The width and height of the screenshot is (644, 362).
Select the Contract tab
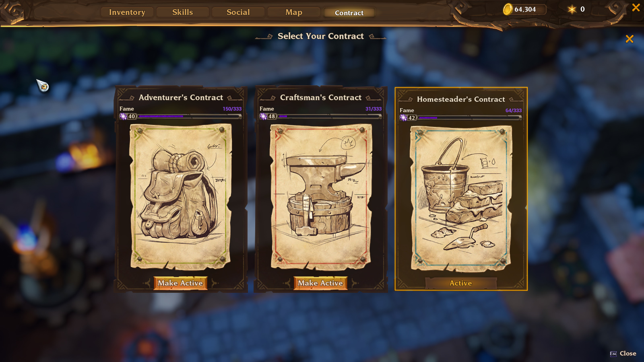pos(349,13)
